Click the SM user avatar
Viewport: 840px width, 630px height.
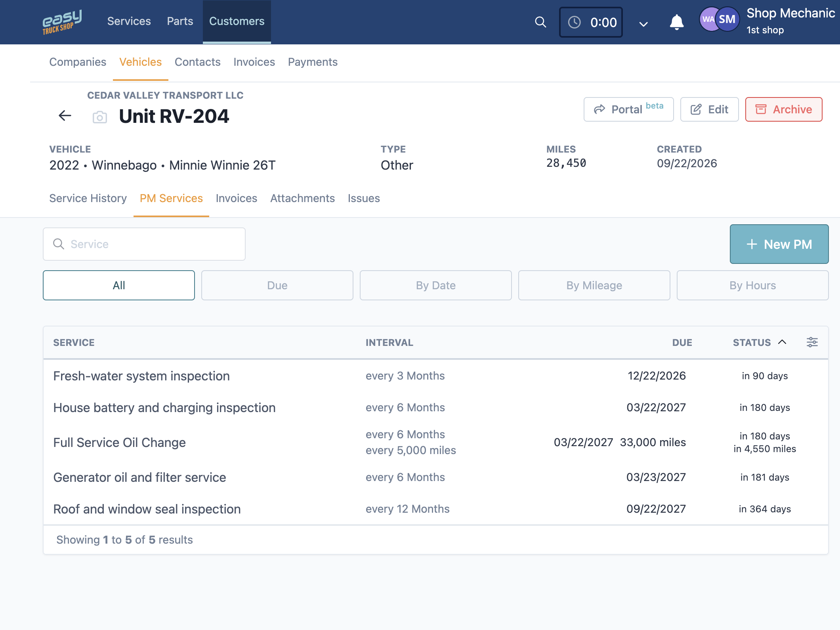[x=727, y=19]
